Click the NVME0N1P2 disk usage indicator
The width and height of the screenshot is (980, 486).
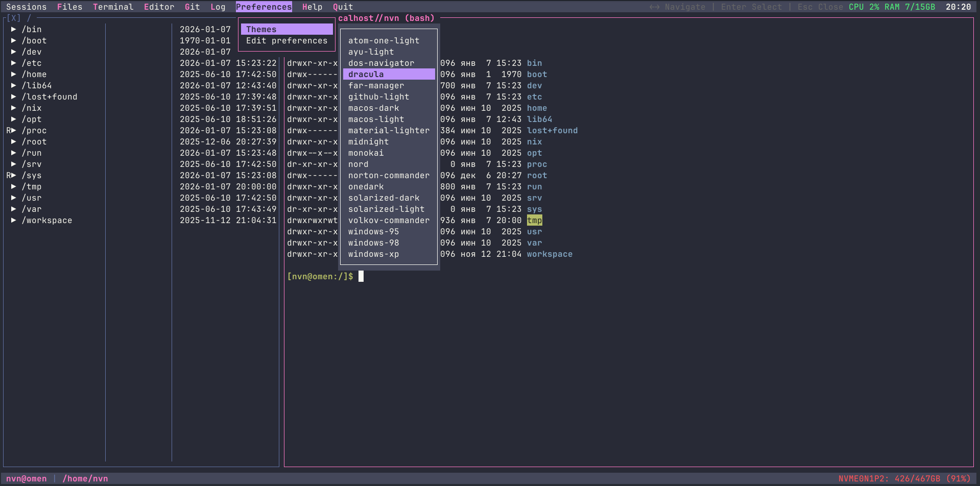904,479
